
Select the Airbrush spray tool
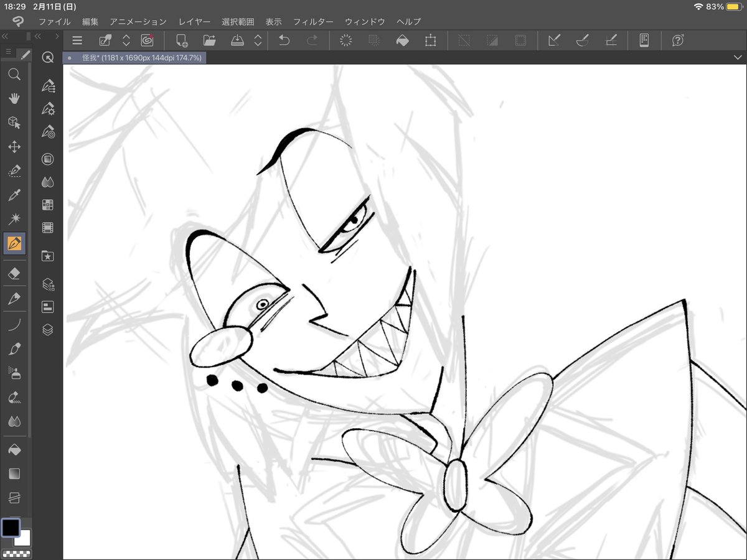[14, 373]
